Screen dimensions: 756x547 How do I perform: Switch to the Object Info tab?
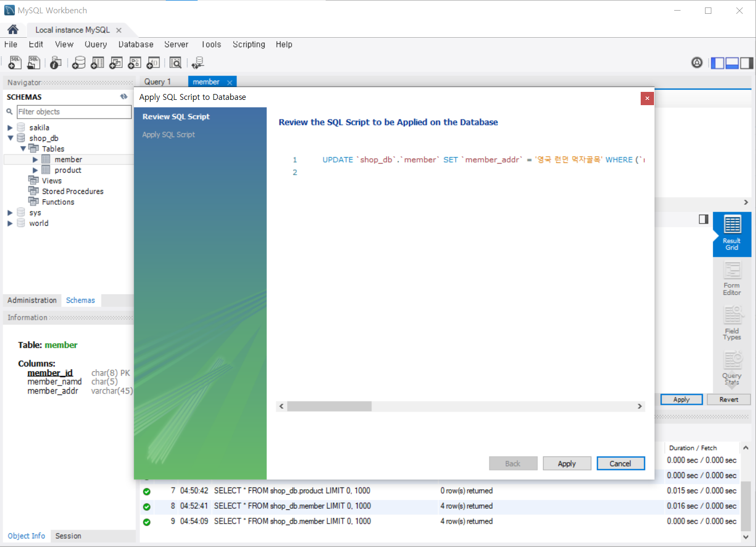[26, 536]
